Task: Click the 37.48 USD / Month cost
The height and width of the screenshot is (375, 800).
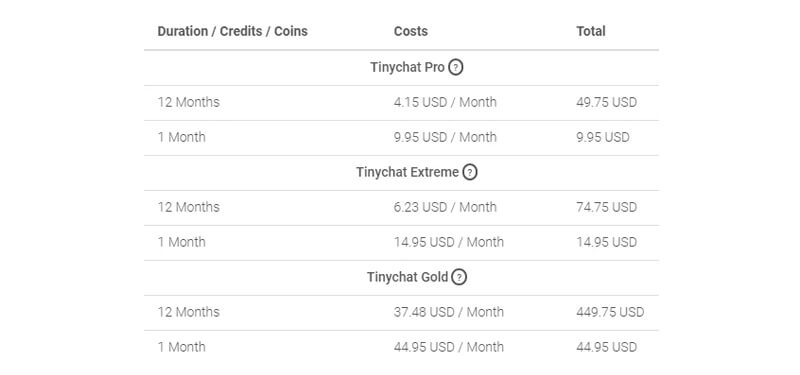Action: pos(448,312)
